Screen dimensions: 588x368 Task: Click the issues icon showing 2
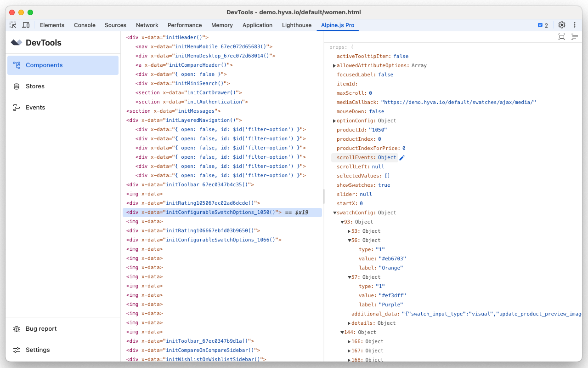pyautogui.click(x=542, y=25)
